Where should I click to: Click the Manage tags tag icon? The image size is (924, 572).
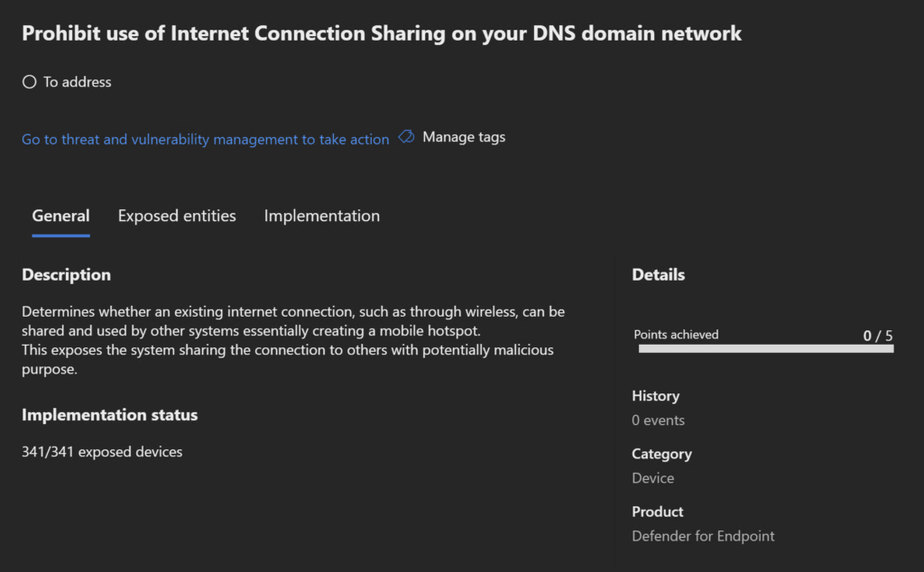[x=406, y=137]
